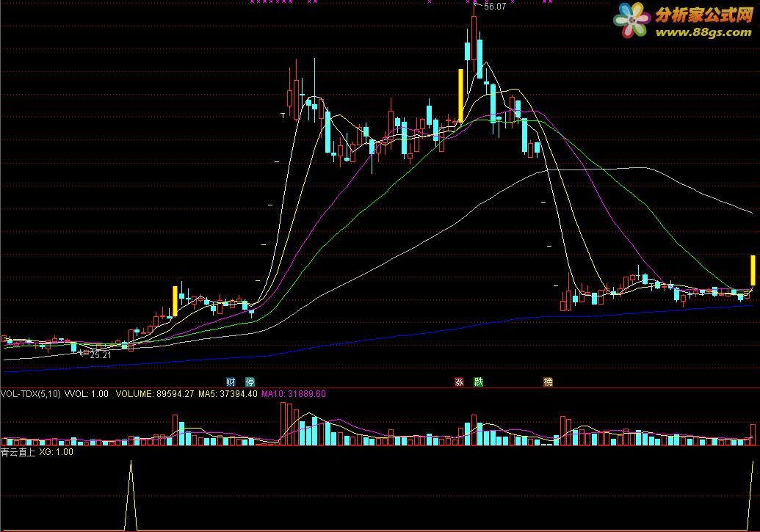760x532 pixels.
Task: Click the 25.21 low price label
Action: tap(101, 354)
